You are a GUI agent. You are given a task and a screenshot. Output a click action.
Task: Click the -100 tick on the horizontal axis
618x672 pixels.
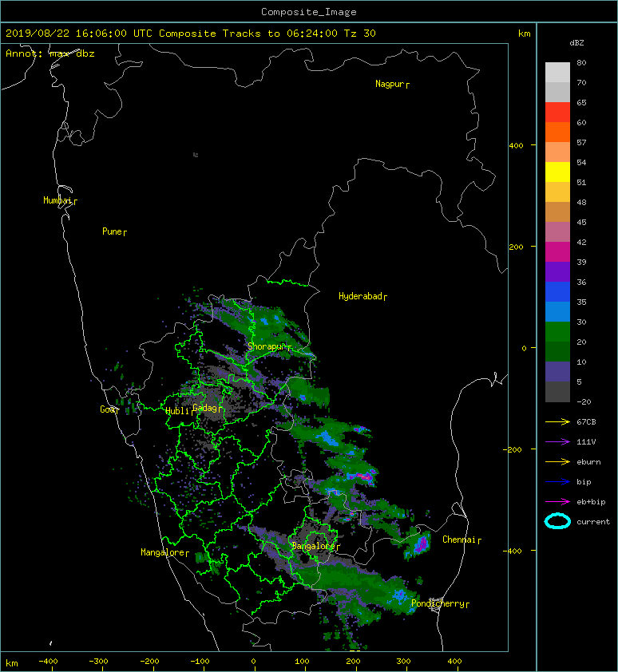(x=200, y=662)
